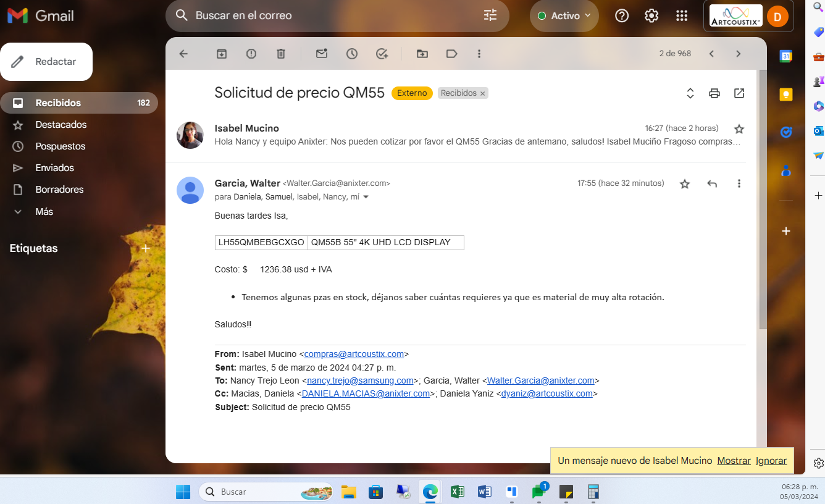This screenshot has height=504, width=825.
Task: Open dyaniz@artcoustix.com email link
Action: (547, 393)
